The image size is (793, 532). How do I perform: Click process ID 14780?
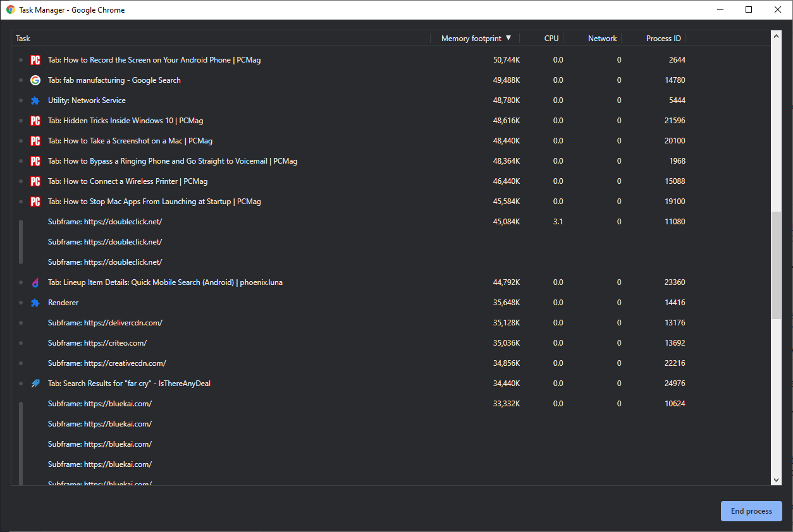coord(675,80)
